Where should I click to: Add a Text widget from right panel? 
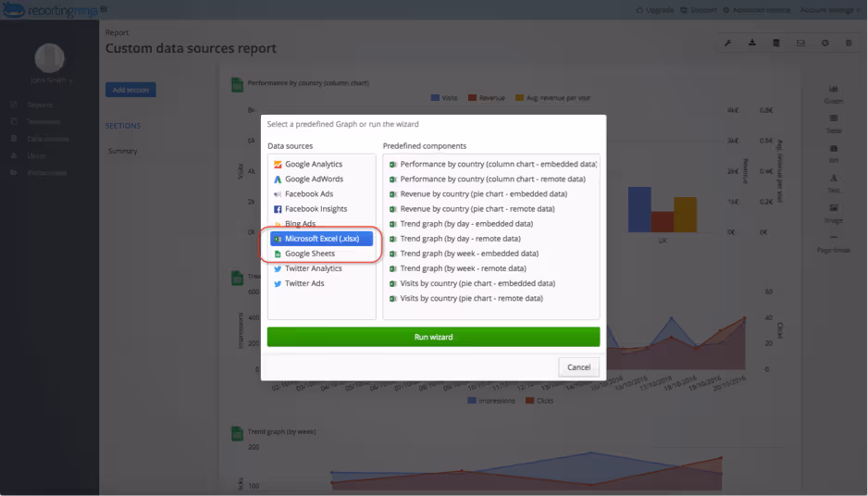(833, 184)
